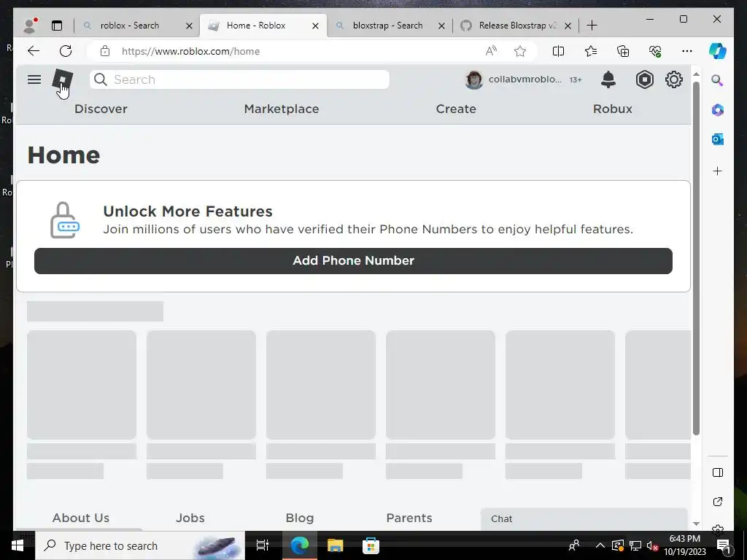The image size is (747, 560).
Task: Click the browser address bar URL
Action: (x=190, y=51)
